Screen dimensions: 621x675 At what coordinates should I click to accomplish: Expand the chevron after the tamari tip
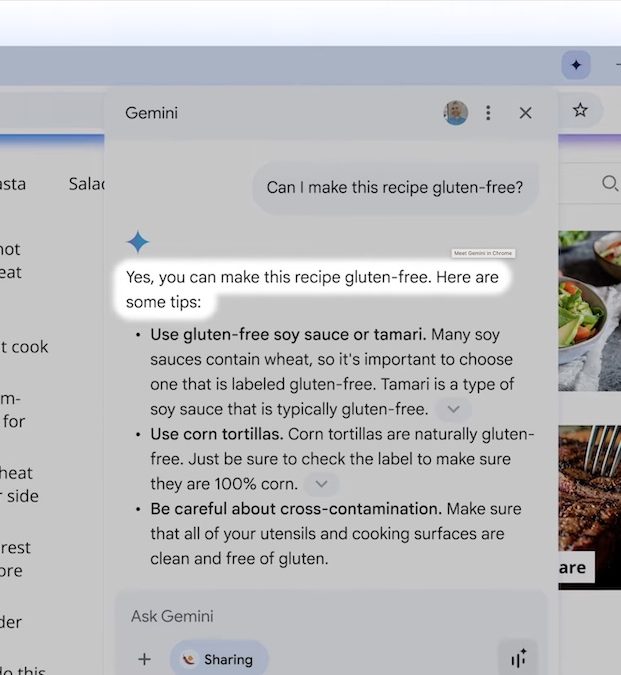click(x=453, y=409)
